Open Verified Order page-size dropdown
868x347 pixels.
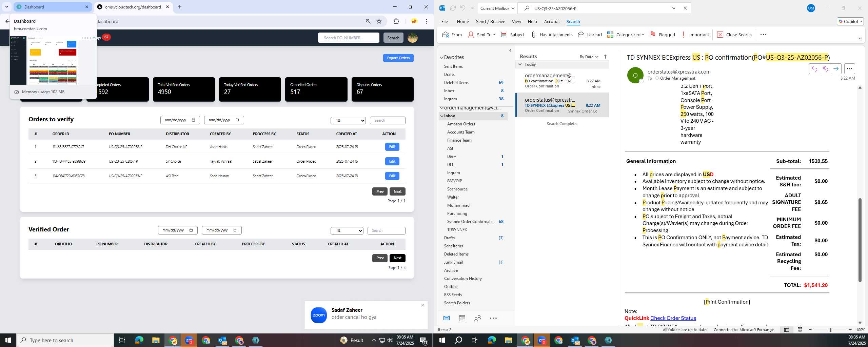click(x=347, y=230)
